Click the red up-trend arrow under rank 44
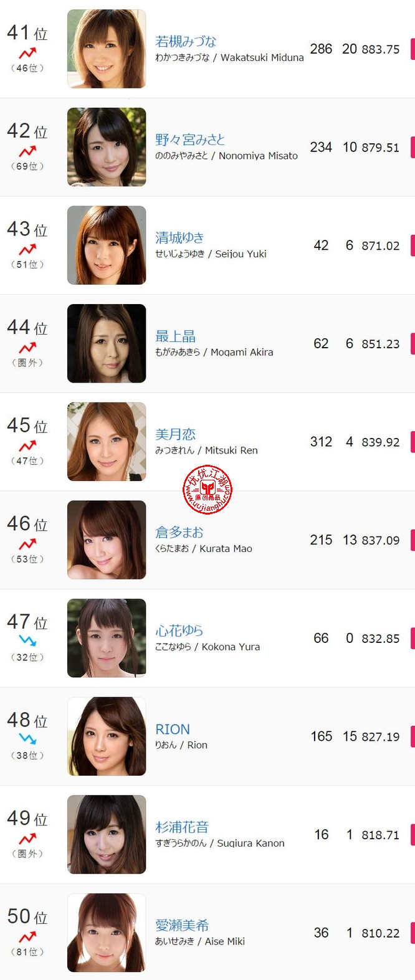 point(27,348)
